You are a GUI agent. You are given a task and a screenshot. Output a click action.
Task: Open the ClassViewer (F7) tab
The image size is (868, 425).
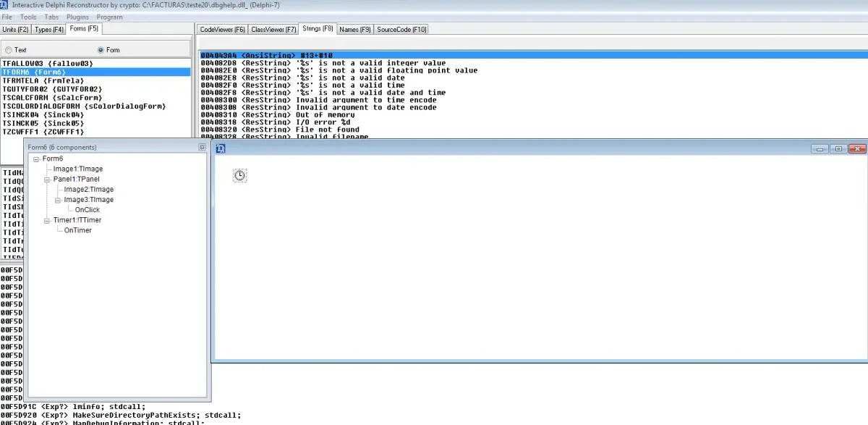pyautogui.click(x=273, y=30)
